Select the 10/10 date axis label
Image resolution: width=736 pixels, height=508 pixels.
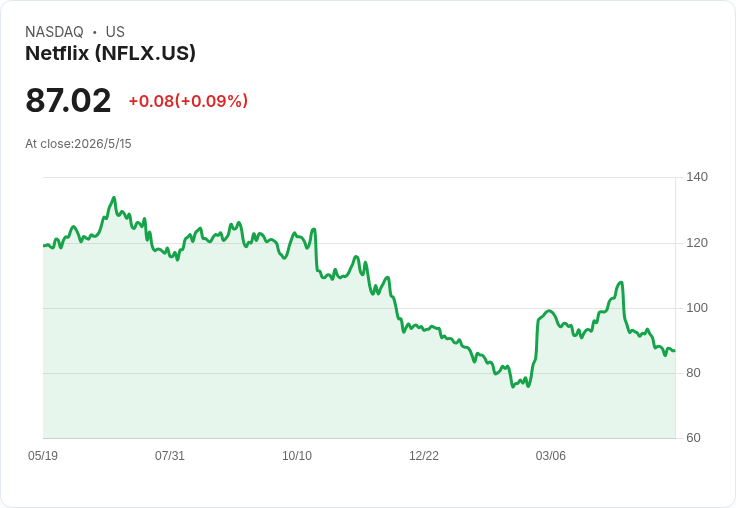point(297,455)
